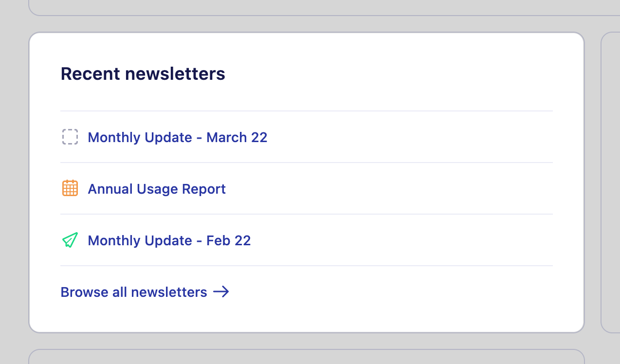
Task: Click the dashed draft icon beside March 22 update
Action: [70, 137]
